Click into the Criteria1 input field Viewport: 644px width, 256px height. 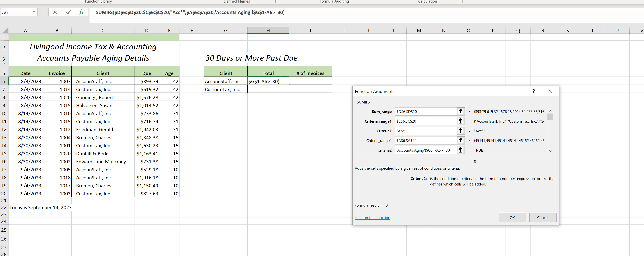point(426,131)
